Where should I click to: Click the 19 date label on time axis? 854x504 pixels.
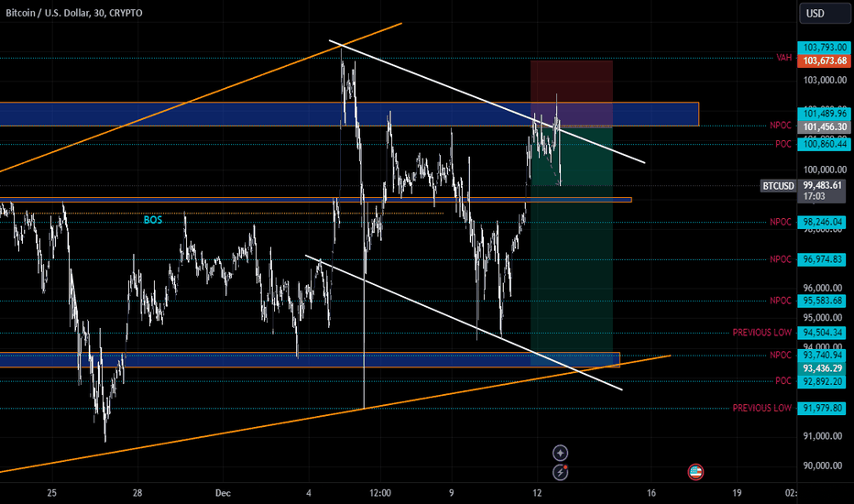737,493
